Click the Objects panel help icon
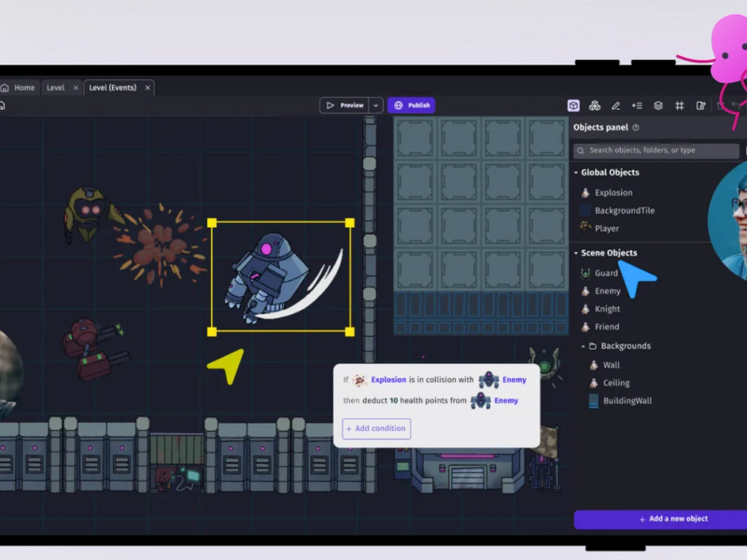The height and width of the screenshot is (560, 747). [x=636, y=128]
